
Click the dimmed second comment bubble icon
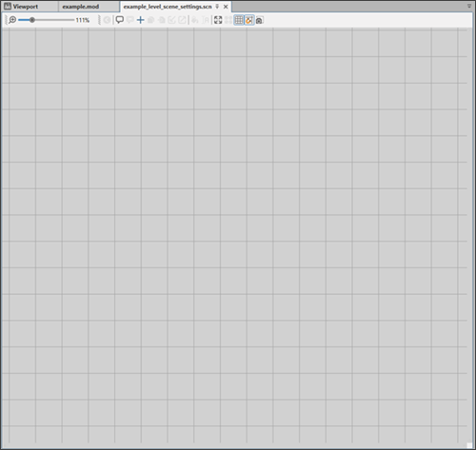(129, 20)
